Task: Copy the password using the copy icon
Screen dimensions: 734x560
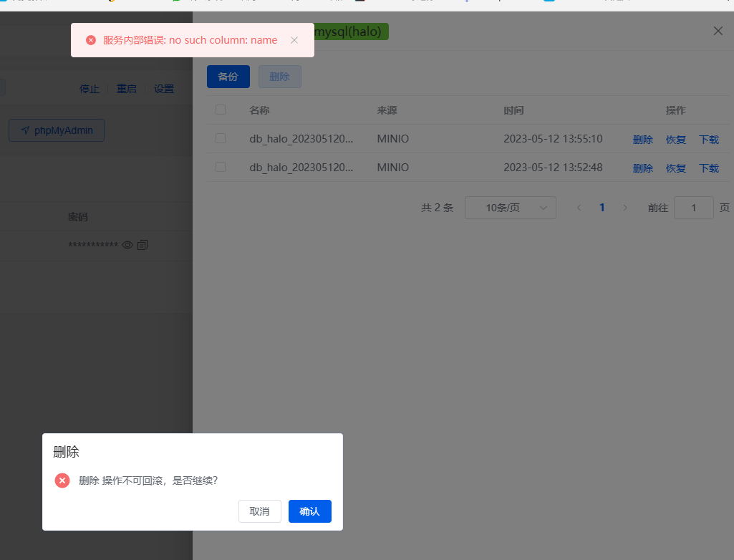Action: pos(143,245)
